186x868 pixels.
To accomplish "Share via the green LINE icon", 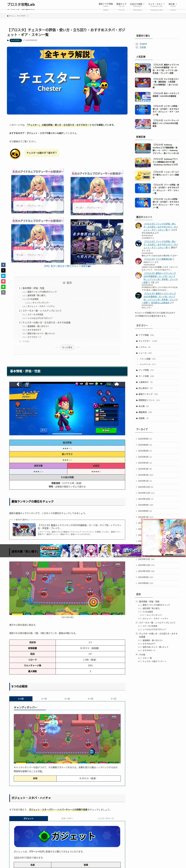I will click(3, 287).
